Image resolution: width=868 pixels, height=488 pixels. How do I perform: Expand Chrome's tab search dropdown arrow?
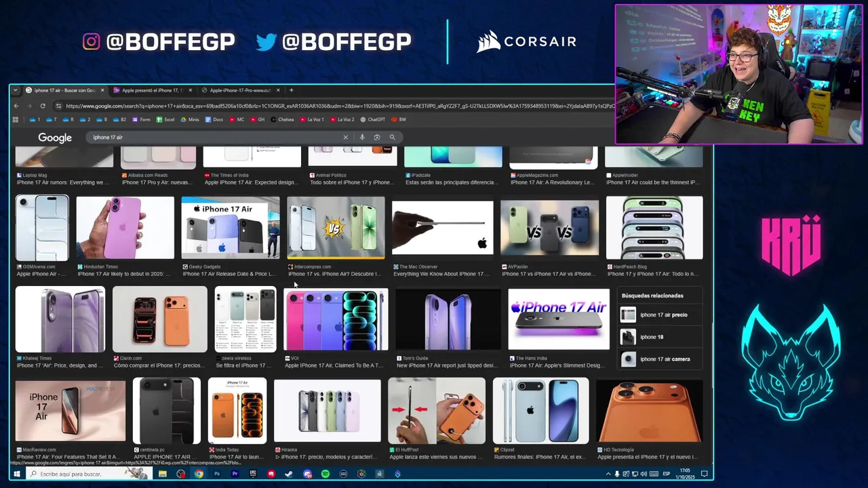point(16,90)
